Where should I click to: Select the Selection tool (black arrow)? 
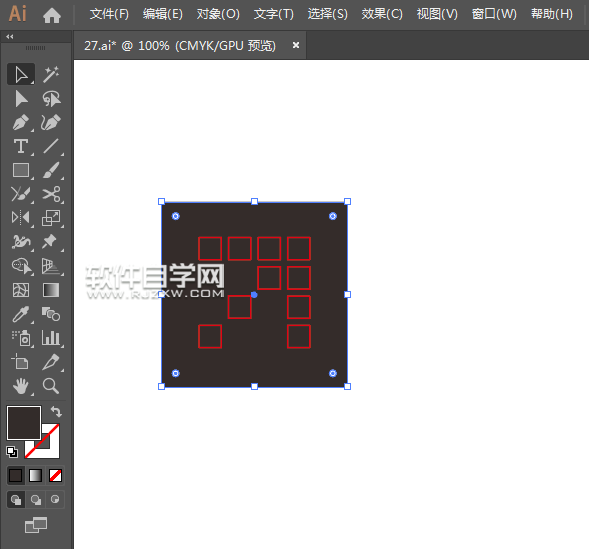(21, 74)
